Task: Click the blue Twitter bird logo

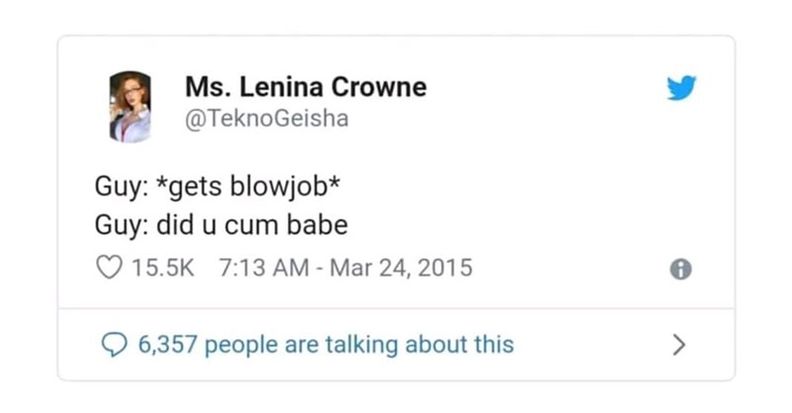Action: point(681,88)
